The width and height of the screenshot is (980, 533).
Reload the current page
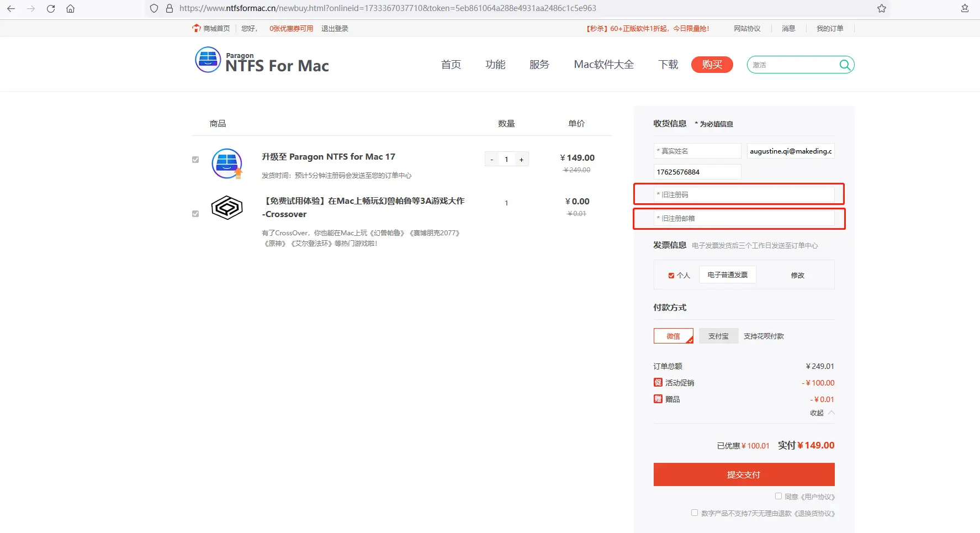click(51, 9)
